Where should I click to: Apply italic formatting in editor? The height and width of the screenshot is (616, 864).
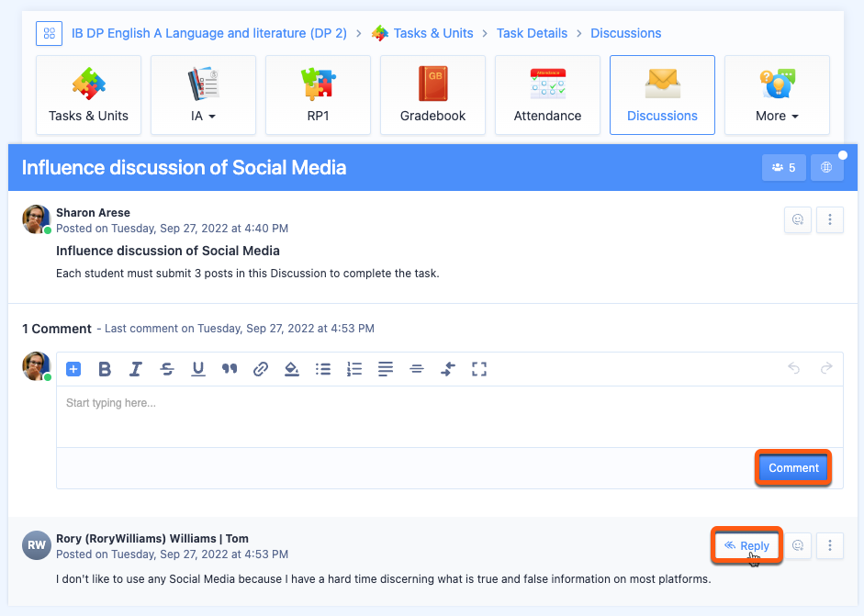[136, 369]
